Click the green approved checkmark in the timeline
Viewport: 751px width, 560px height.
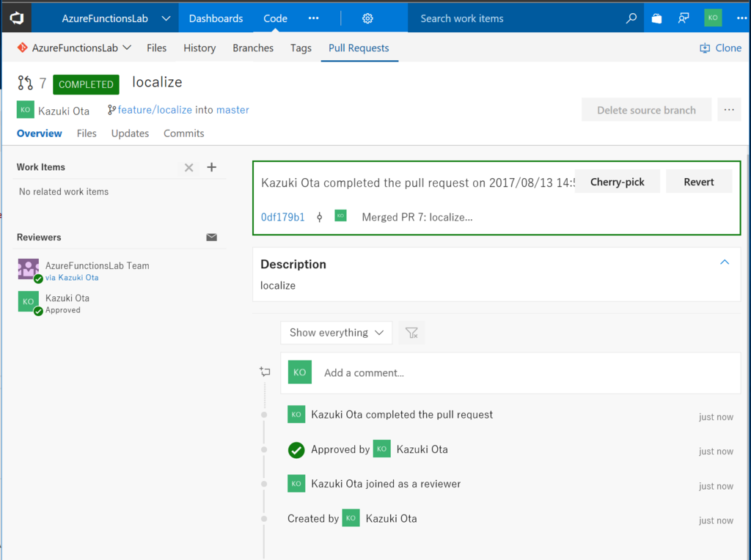click(x=296, y=450)
